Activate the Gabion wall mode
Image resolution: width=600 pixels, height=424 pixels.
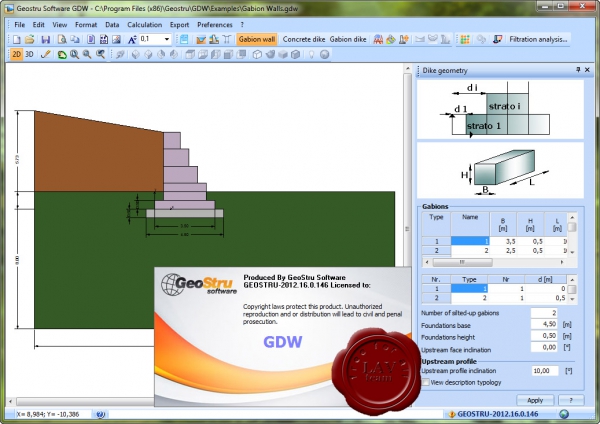(x=257, y=39)
